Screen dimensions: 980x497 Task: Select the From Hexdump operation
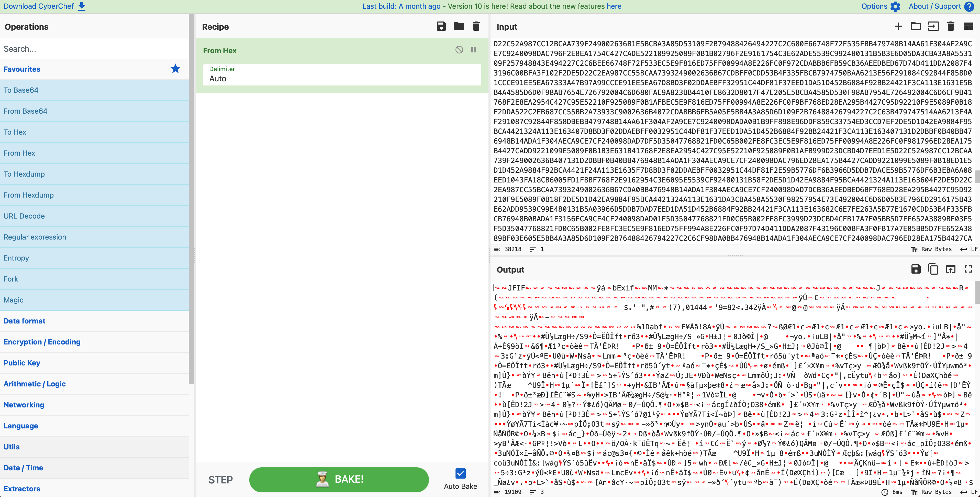pos(94,195)
